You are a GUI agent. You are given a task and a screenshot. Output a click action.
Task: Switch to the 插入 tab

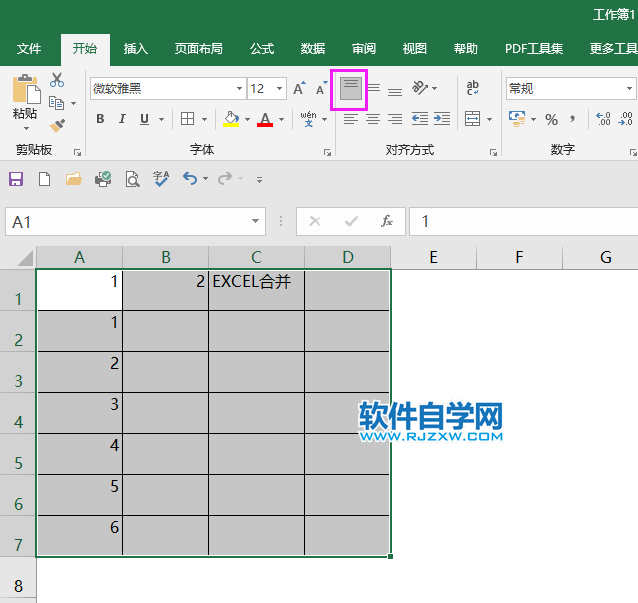click(x=135, y=48)
